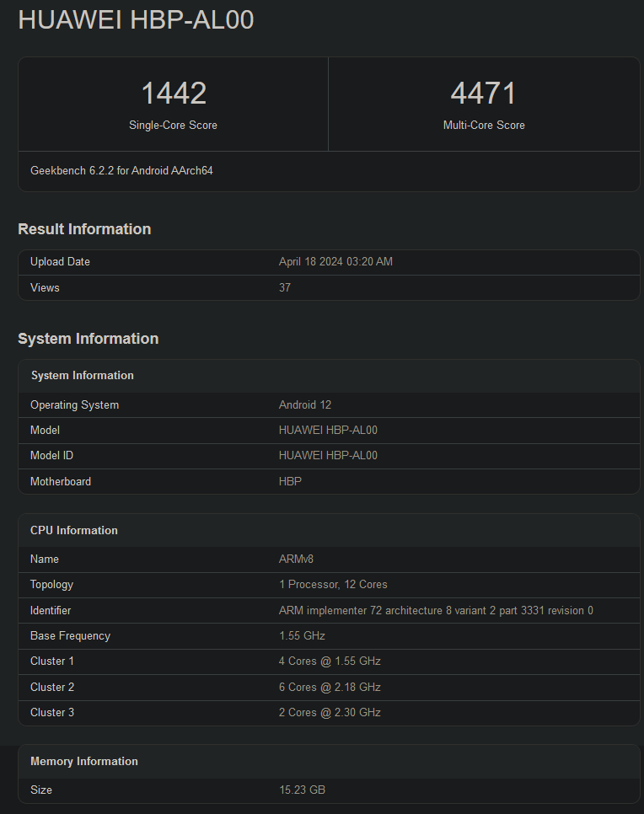This screenshot has width=644, height=814.
Task: Click the Cluster 2 frequency value
Action: 330,687
